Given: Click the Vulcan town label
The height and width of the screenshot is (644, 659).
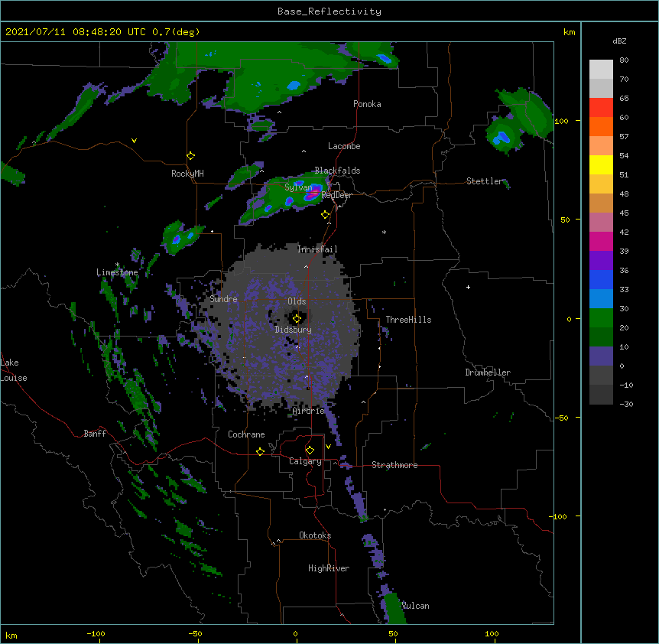Looking at the screenshot, I should click(x=416, y=606).
